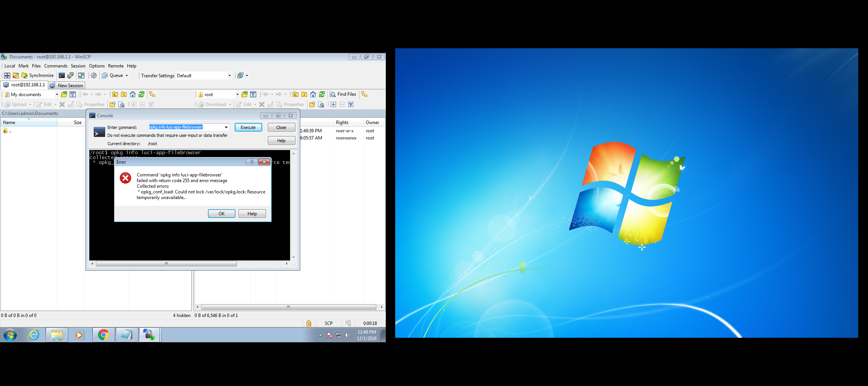The image size is (868, 386).
Task: Open the Options menu
Action: pyautogui.click(x=97, y=66)
